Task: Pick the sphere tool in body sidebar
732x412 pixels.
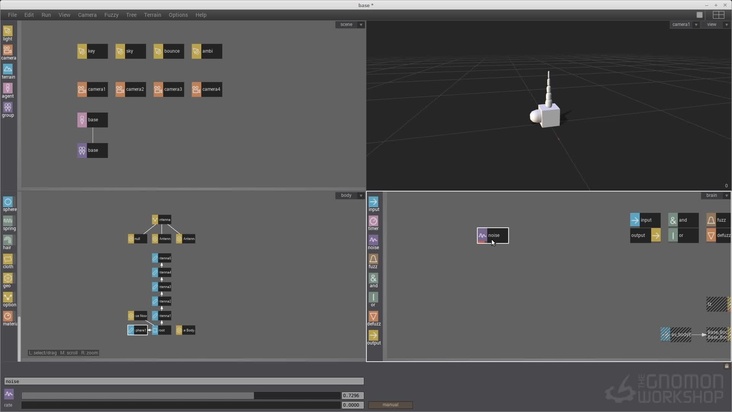Action: point(8,202)
